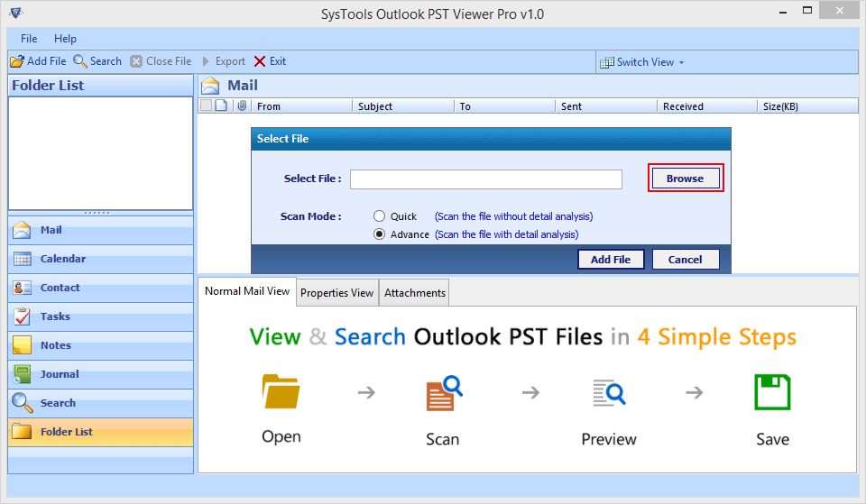Viewport: 866px width, 504px height.
Task: Click the red Exit X icon
Action: click(260, 61)
